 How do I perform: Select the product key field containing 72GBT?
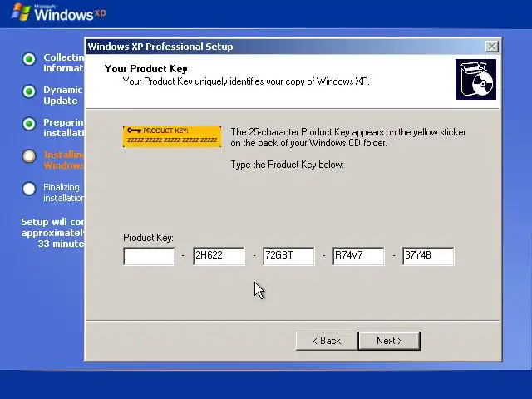click(x=288, y=256)
